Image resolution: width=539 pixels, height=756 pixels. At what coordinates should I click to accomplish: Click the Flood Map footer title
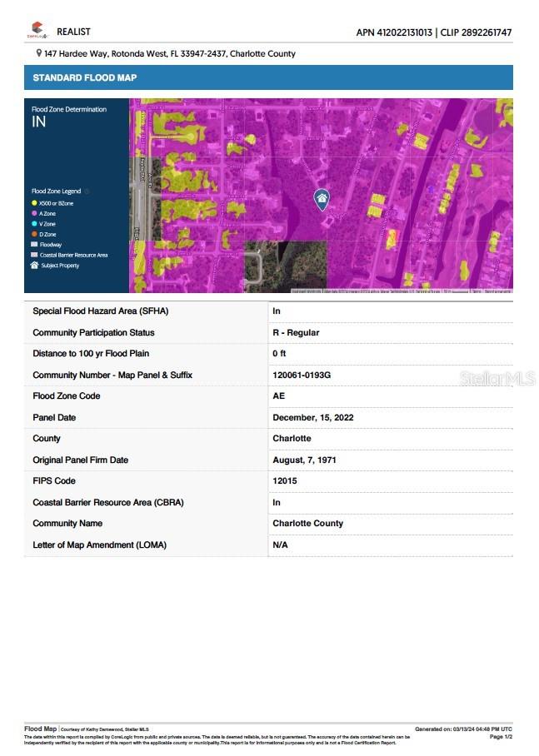point(41,729)
